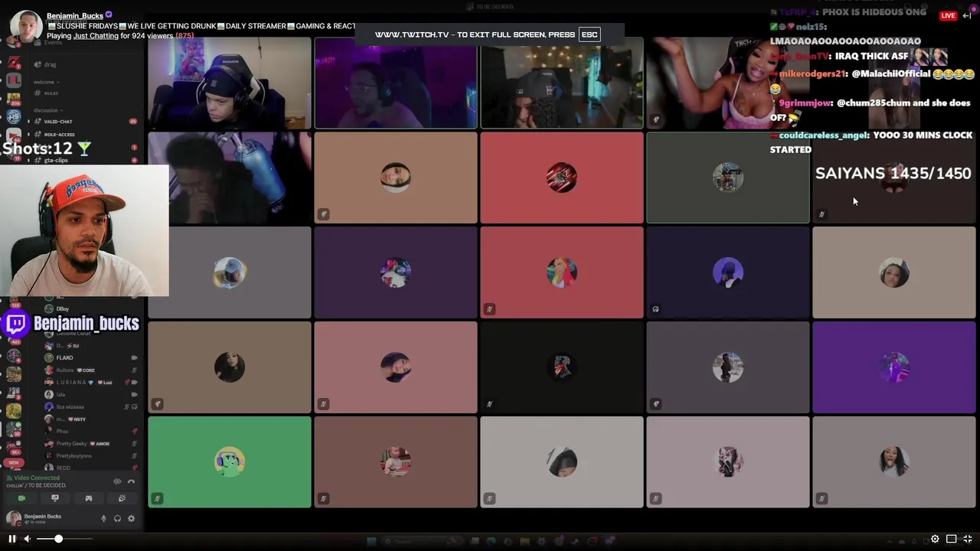Open Benjamin_Bucks streamer avatar
This screenshot has height=551, width=980.
pos(25,26)
